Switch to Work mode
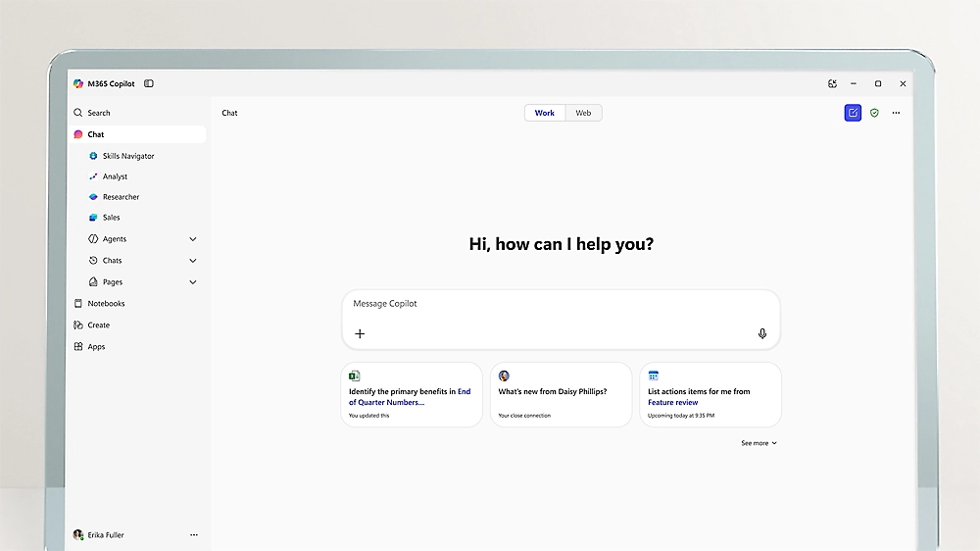 [x=544, y=113]
